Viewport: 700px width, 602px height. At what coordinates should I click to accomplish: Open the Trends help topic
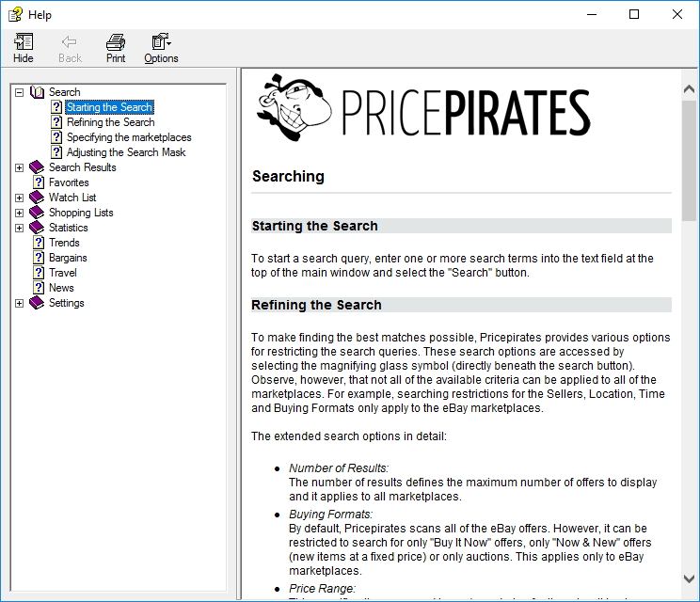point(64,243)
